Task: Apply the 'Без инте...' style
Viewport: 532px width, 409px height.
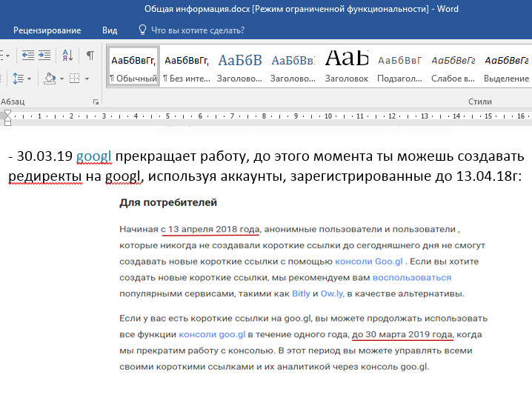Action: pos(187,66)
